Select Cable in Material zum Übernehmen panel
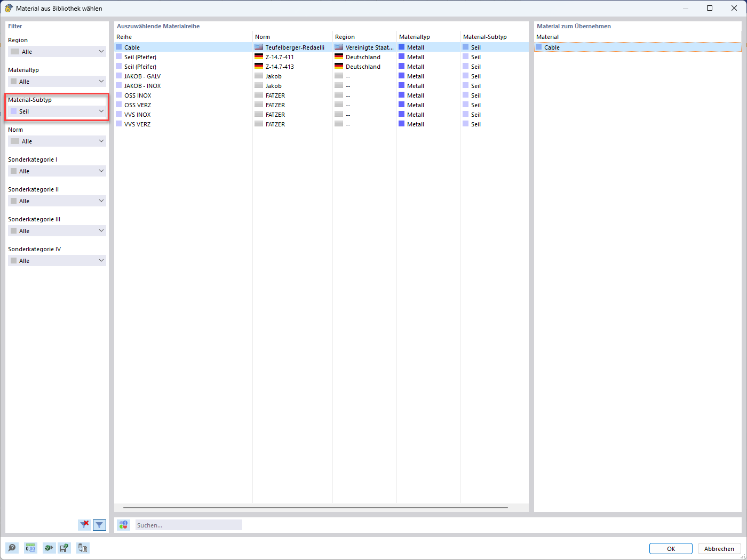The width and height of the screenshot is (747, 560). point(638,47)
